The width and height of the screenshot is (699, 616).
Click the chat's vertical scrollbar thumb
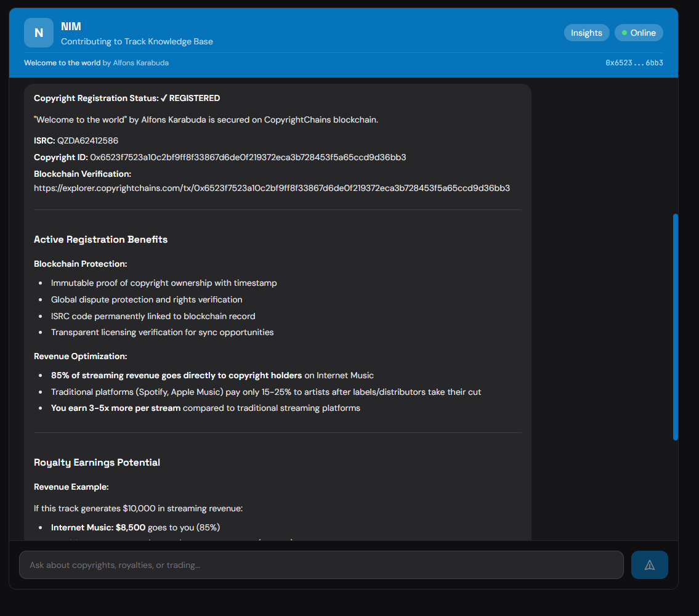pos(675,326)
